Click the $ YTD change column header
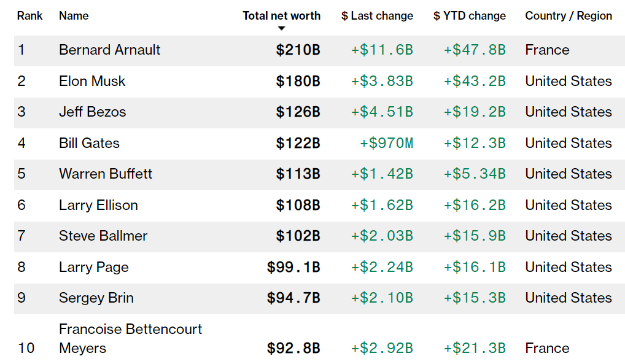Image resolution: width=625 pixels, height=364 pixels. pyautogui.click(x=470, y=16)
